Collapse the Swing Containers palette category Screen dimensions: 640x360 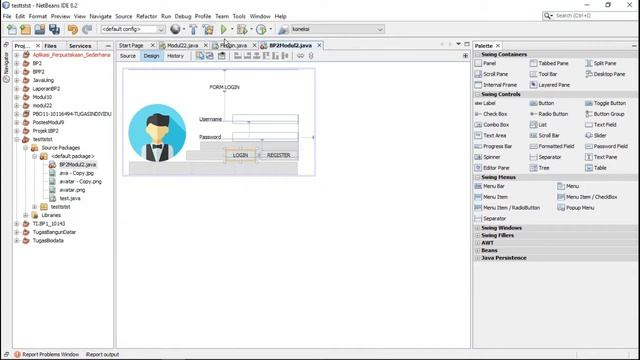click(478, 54)
